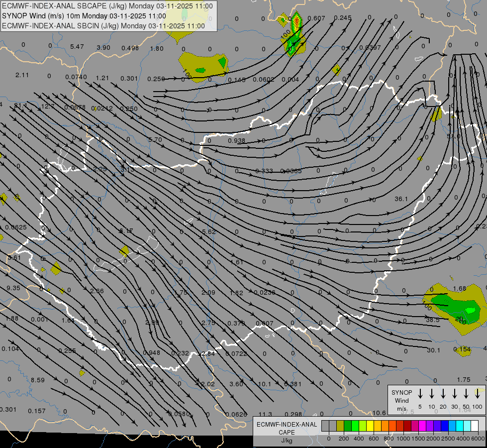The width and height of the screenshot is (487, 448).
Task: Click the map value '5.62'
Action: 209,231
